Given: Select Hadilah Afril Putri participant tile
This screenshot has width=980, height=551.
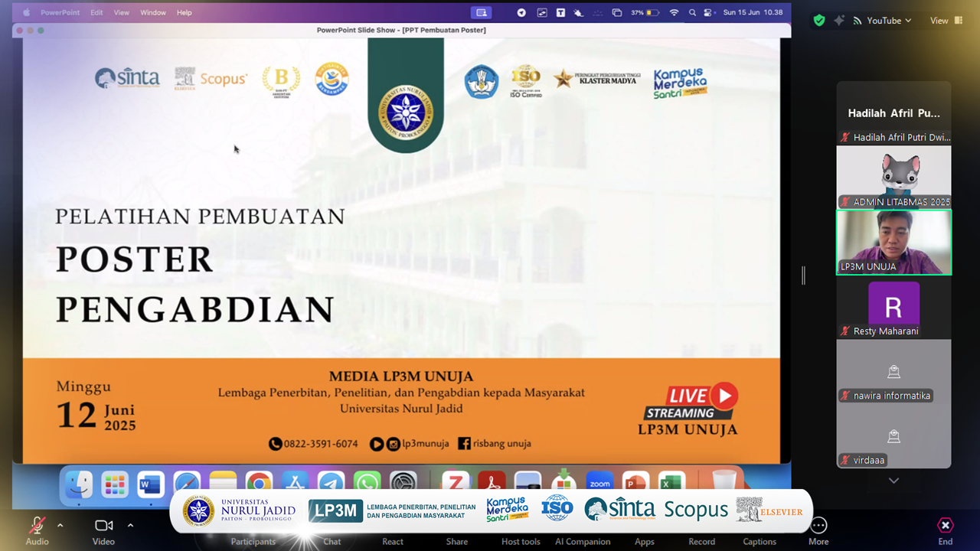Looking at the screenshot, I should click(893, 112).
